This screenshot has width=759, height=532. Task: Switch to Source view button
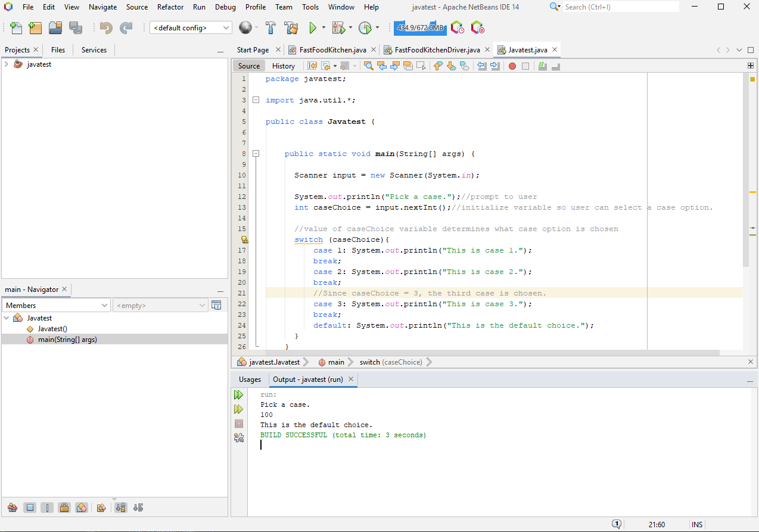[x=249, y=66]
